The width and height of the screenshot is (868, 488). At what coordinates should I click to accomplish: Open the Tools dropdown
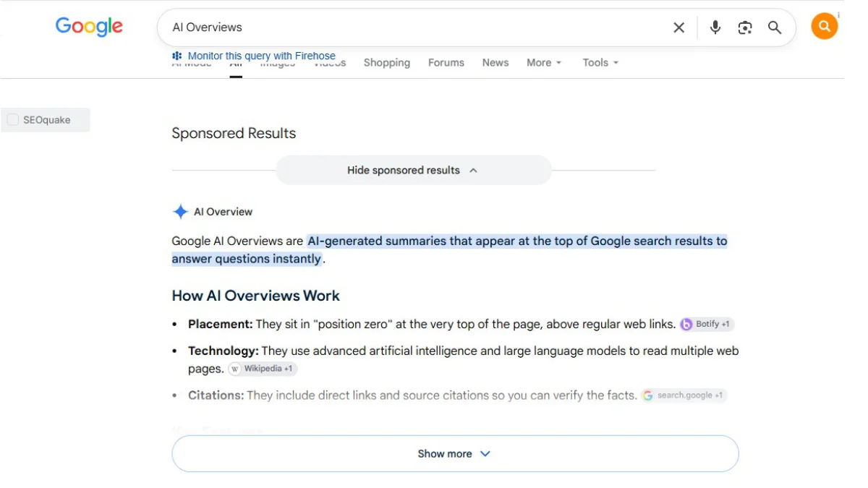tap(600, 63)
